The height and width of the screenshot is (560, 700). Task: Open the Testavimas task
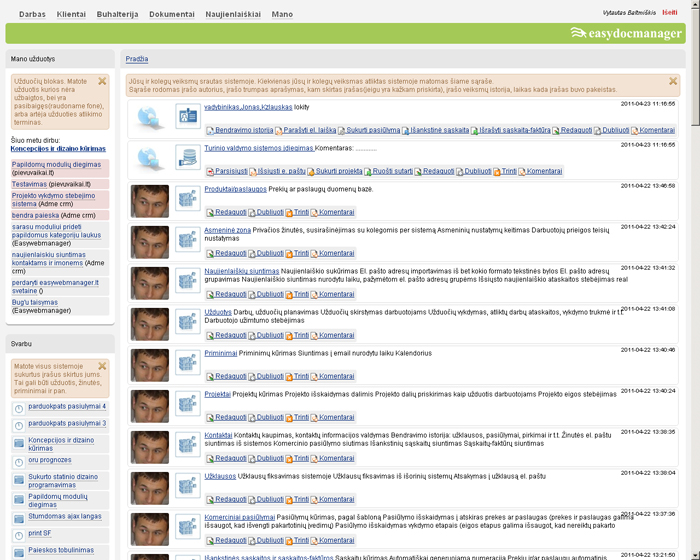click(29, 184)
